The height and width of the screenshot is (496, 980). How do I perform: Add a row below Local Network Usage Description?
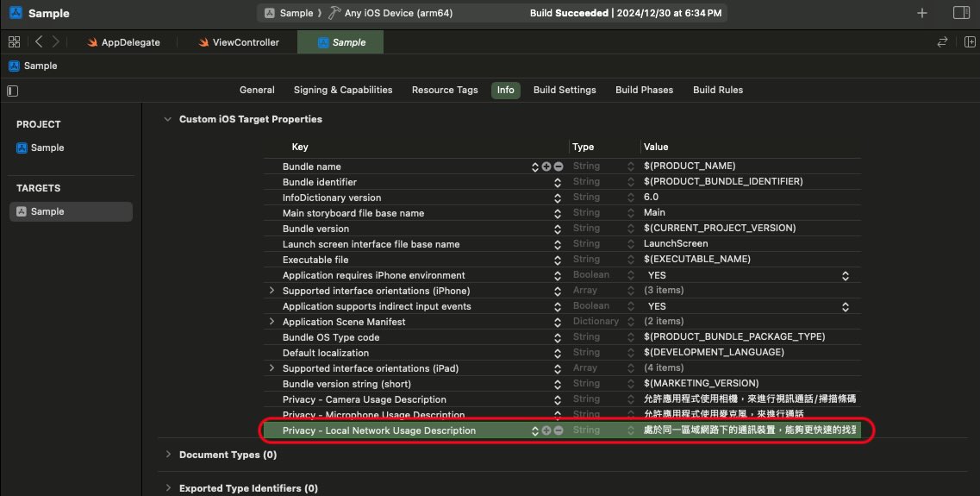[546, 430]
